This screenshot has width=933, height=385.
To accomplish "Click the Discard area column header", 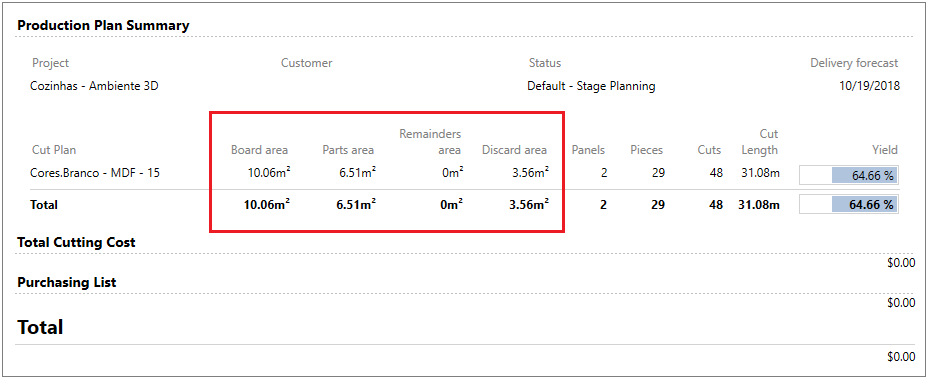I will click(514, 150).
